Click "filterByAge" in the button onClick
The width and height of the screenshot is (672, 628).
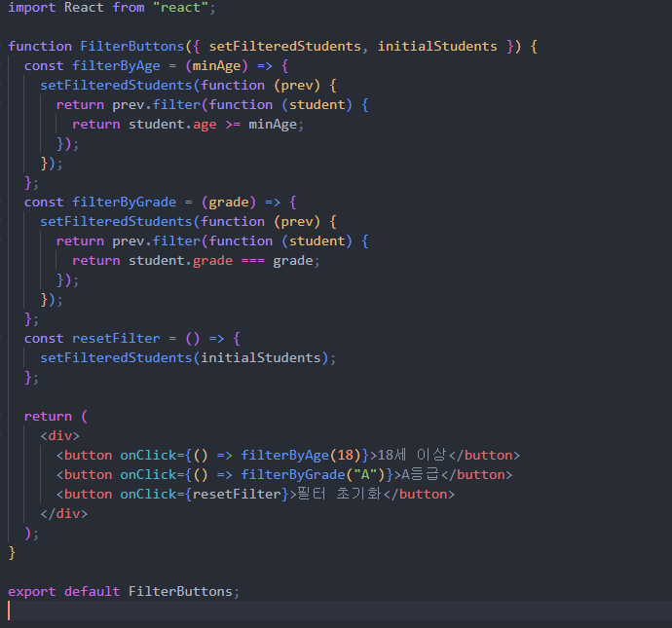[284, 455]
